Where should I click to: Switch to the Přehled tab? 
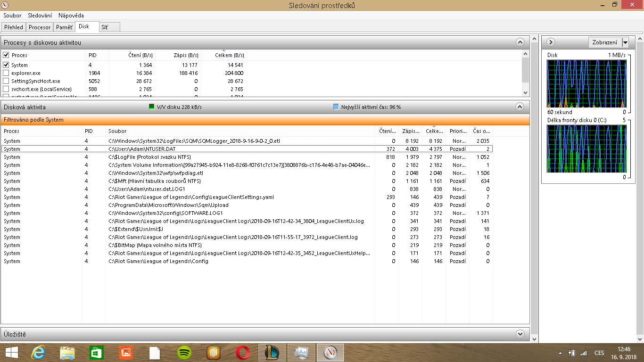pyautogui.click(x=13, y=27)
